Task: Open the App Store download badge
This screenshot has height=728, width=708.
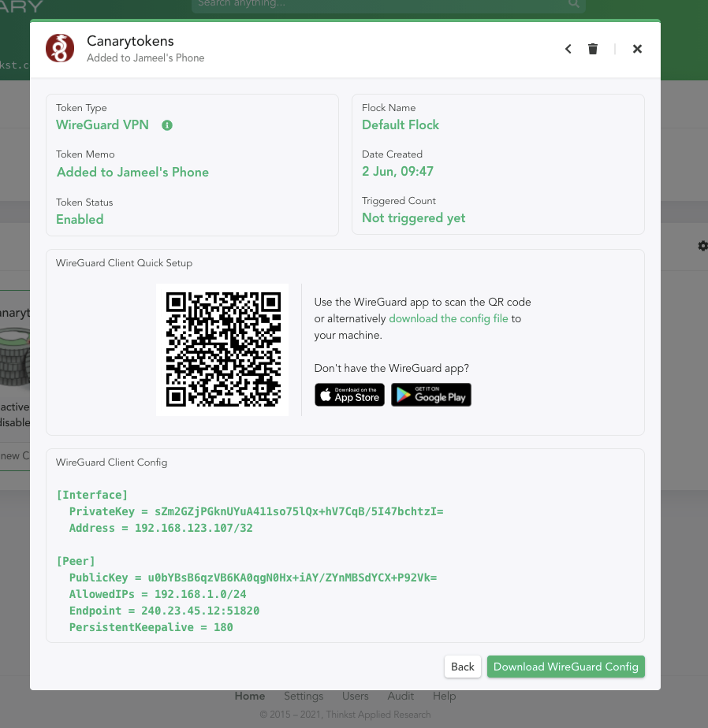Action: (x=349, y=395)
